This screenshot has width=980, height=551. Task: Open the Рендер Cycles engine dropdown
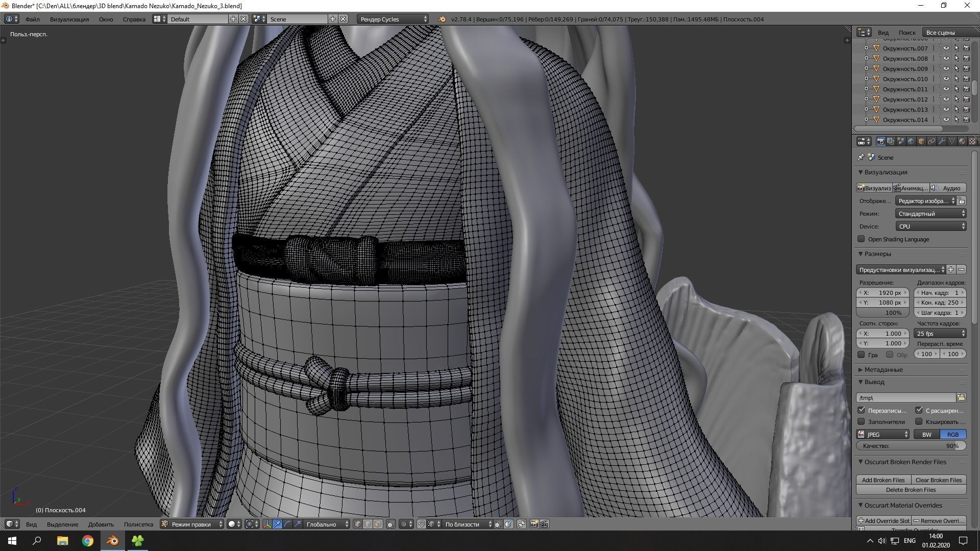tap(392, 19)
